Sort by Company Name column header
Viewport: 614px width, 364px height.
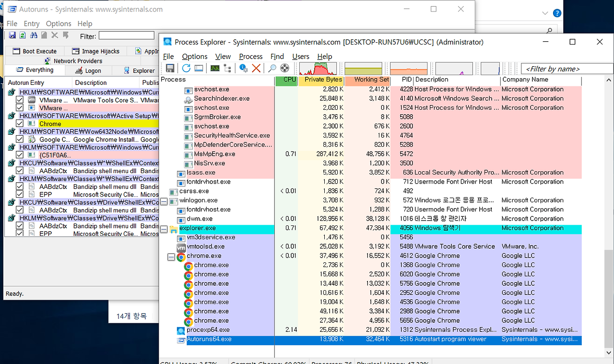541,80
